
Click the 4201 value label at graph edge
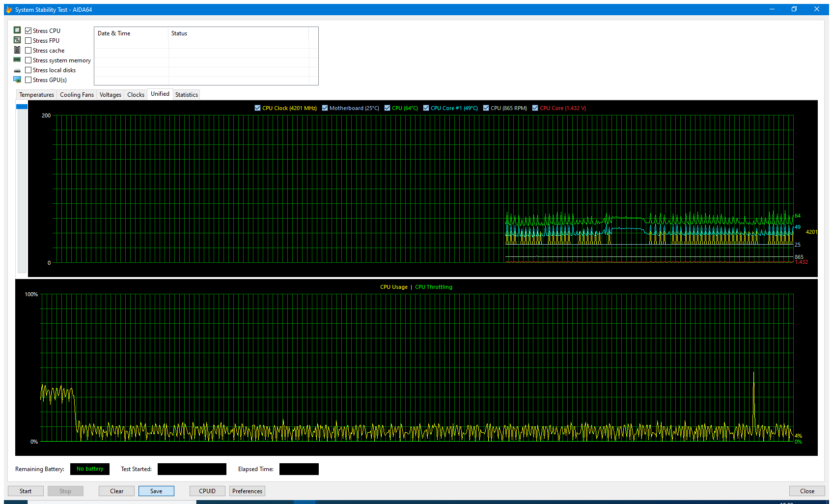tap(811, 232)
